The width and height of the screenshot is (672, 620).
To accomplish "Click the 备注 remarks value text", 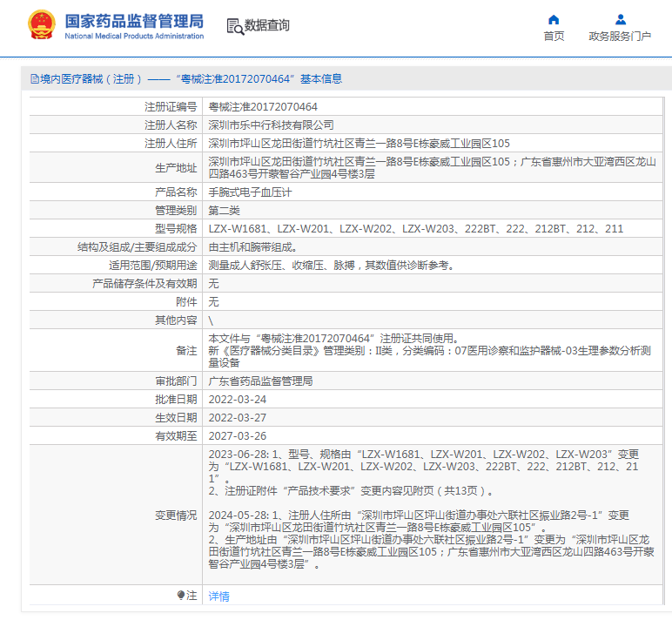I will click(x=430, y=351).
